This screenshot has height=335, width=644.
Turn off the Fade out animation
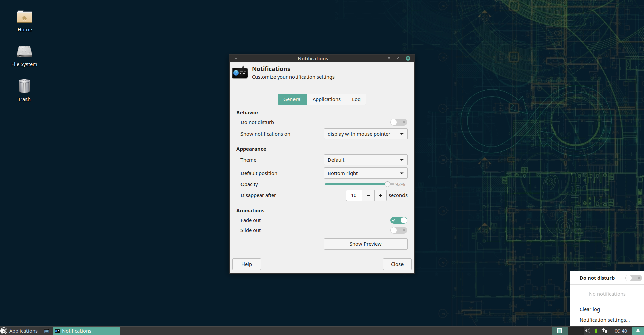point(398,220)
